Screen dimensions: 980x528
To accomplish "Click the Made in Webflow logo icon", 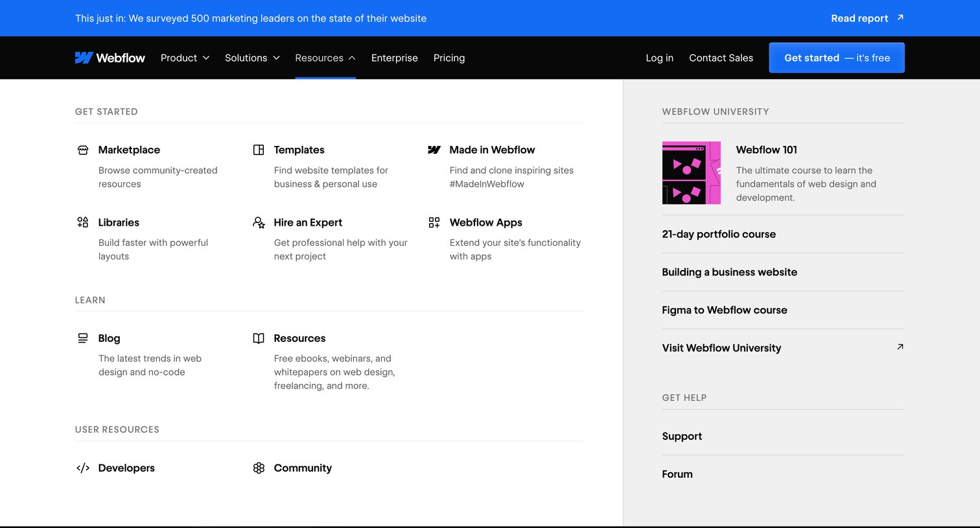I will tap(434, 150).
